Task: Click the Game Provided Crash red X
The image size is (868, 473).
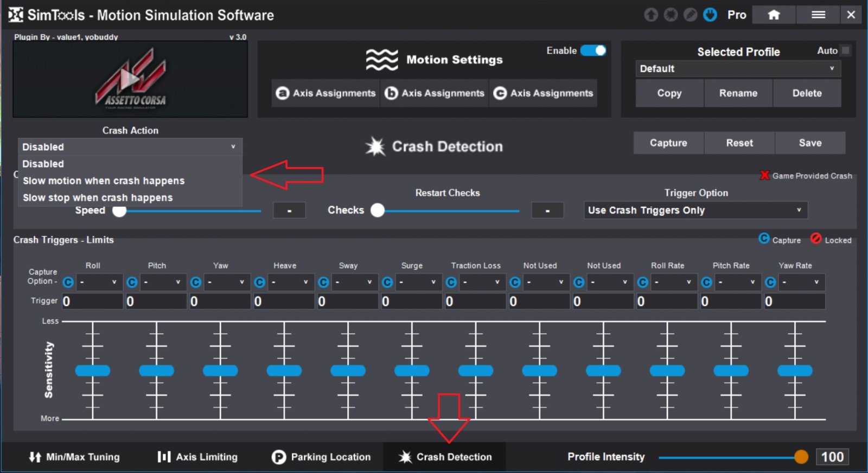Action: [764, 175]
